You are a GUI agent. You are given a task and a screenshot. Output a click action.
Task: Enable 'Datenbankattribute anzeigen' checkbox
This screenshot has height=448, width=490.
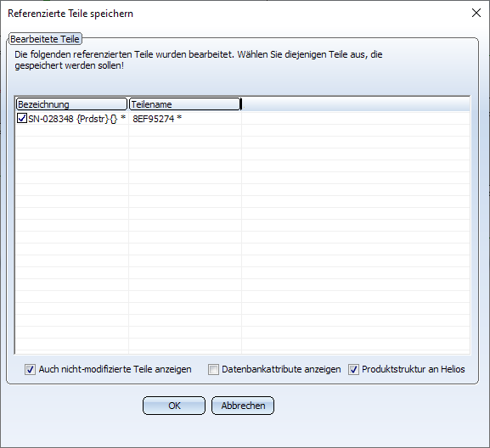pos(213,370)
